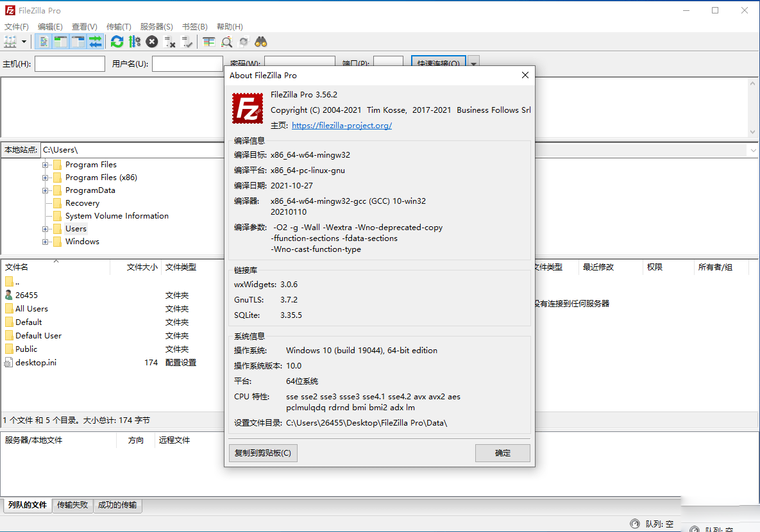760x532 pixels.
Task: Click the 复制到剪贴板(C) button
Action: [263, 453]
